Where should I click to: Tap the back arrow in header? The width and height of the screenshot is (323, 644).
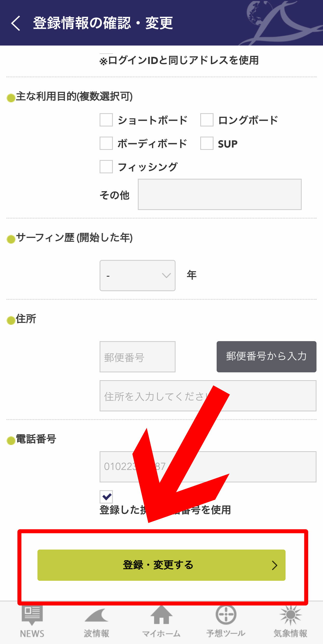coord(16,23)
